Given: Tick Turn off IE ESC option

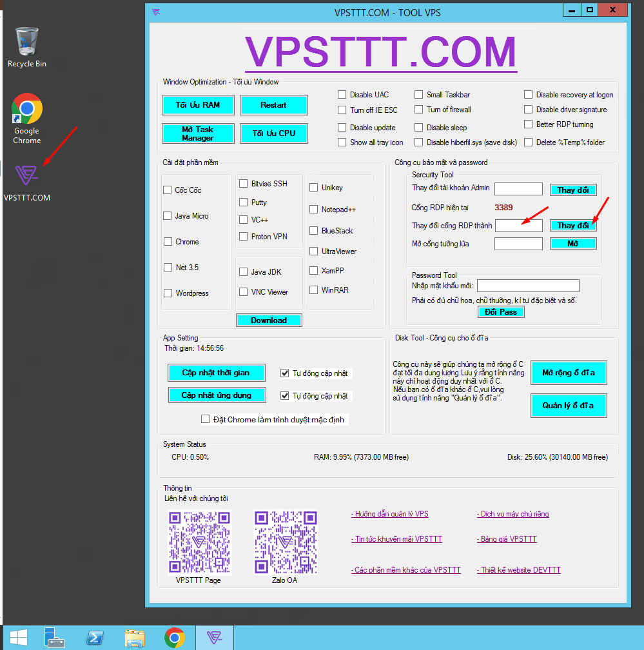Looking at the screenshot, I should coord(342,110).
